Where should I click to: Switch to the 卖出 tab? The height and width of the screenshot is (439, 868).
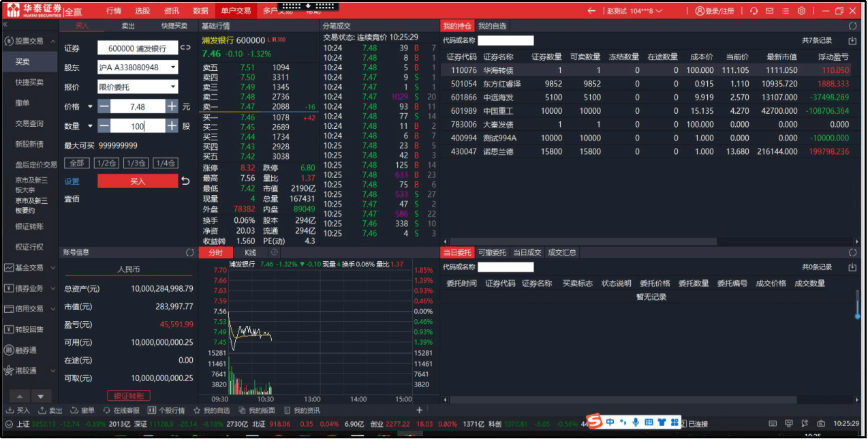(x=128, y=26)
